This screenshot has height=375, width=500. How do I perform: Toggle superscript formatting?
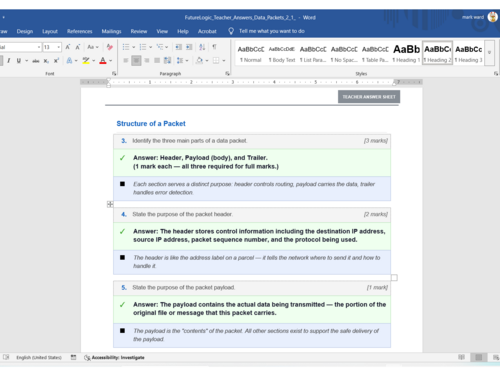point(56,61)
